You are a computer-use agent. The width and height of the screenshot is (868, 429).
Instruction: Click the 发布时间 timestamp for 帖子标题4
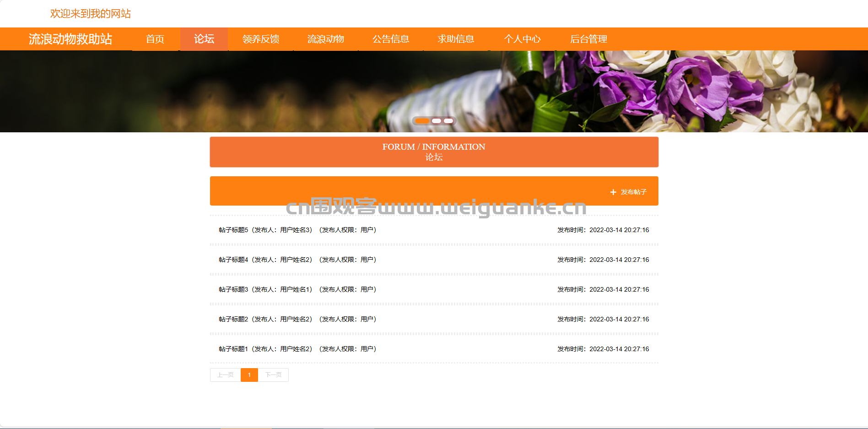(603, 260)
